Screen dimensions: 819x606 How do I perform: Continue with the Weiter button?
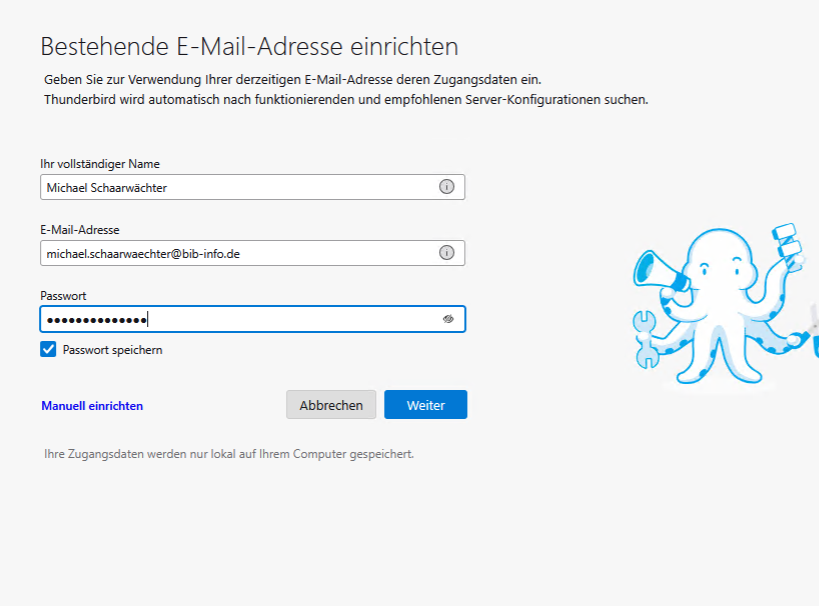tap(425, 405)
